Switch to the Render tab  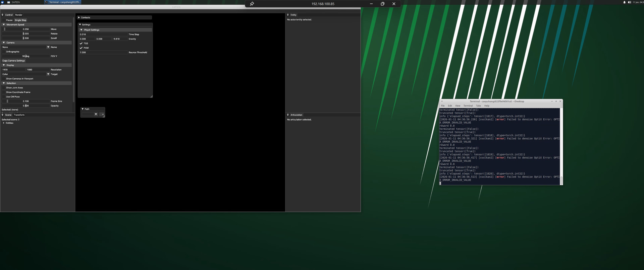tap(19, 15)
